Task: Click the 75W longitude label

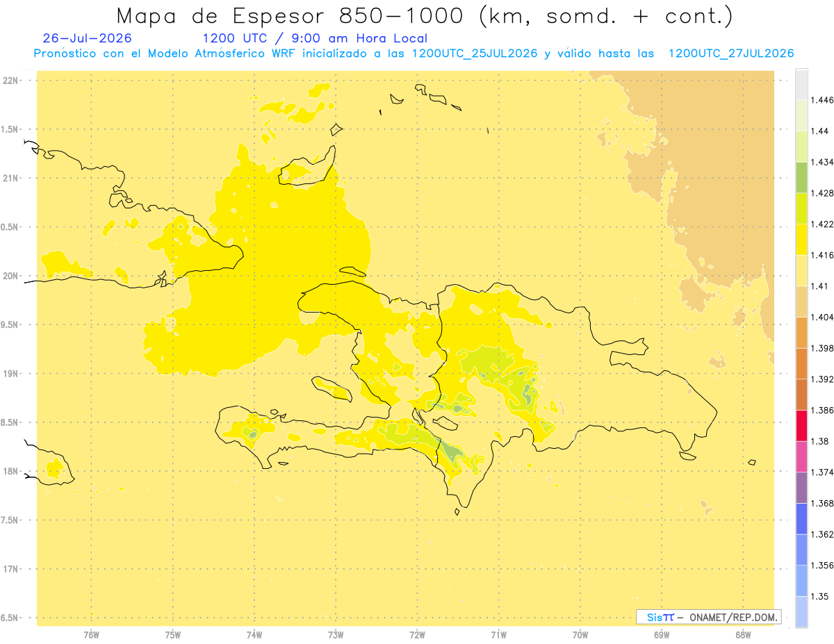Action: (x=172, y=635)
